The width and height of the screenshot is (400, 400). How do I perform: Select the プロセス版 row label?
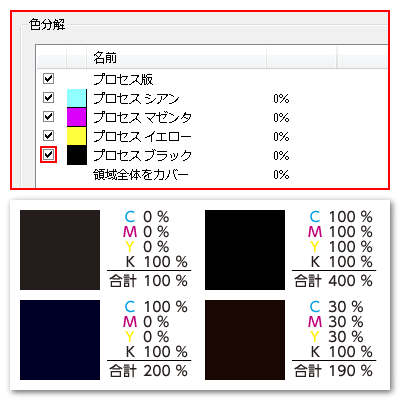[123, 79]
